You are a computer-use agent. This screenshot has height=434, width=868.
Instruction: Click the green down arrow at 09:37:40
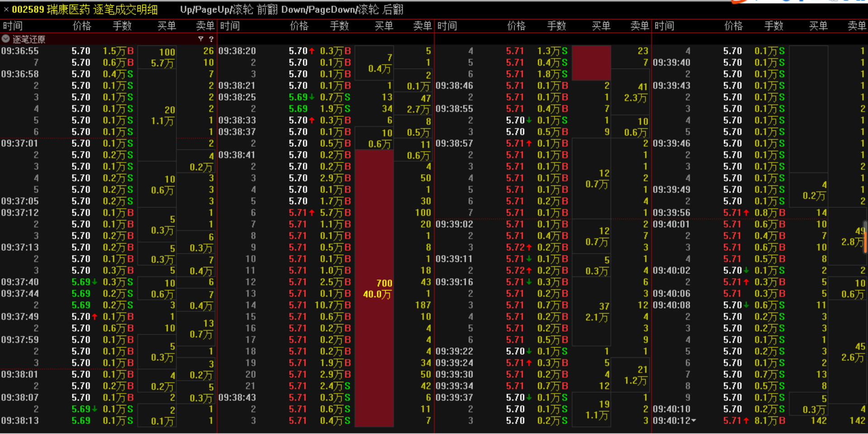tap(95, 282)
